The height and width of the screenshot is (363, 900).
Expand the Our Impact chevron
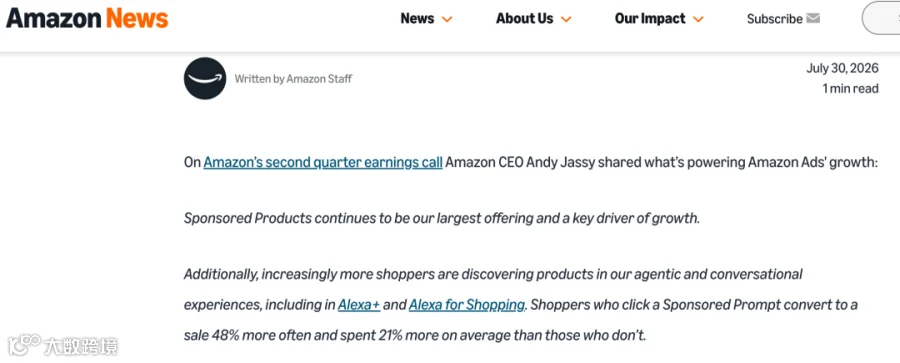698,20
